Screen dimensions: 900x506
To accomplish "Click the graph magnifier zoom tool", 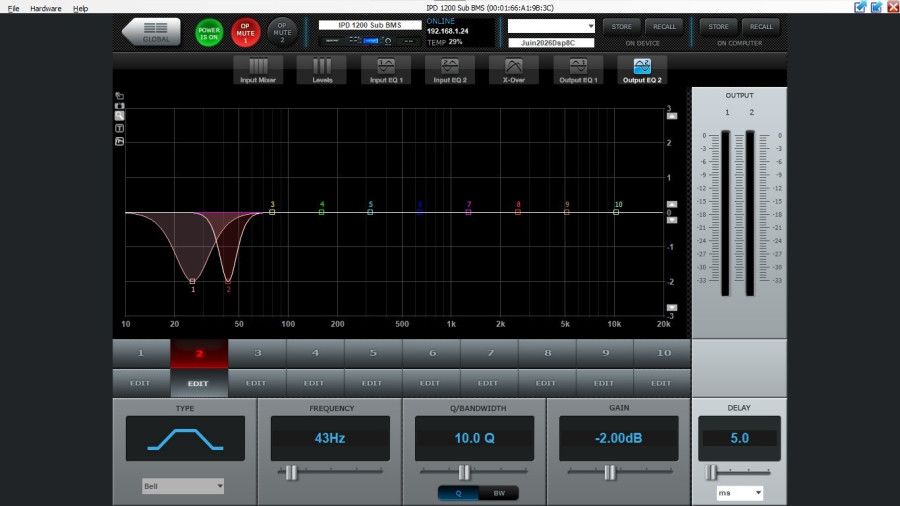I will click(119, 115).
